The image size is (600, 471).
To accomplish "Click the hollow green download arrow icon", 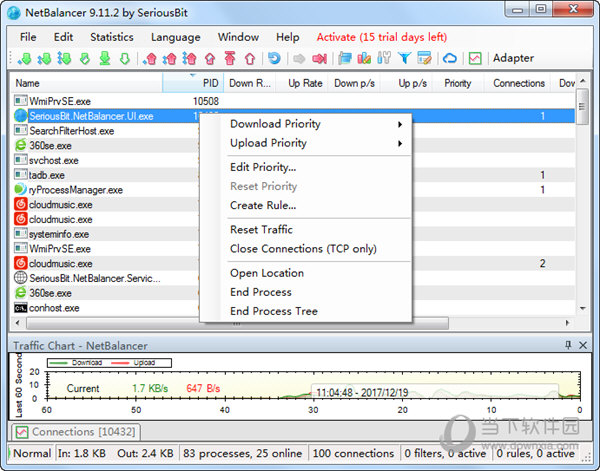I will [x=125, y=59].
